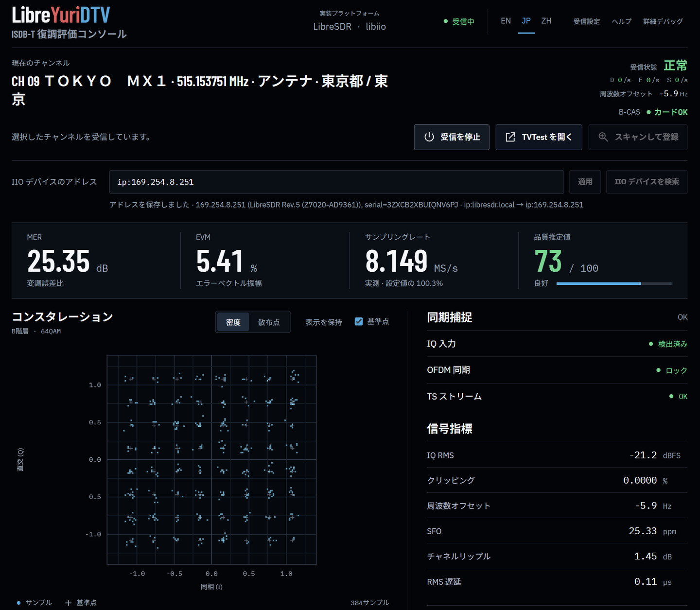The image size is (700, 610).
Task: Open the 受信設定 menu
Action: [x=586, y=21]
